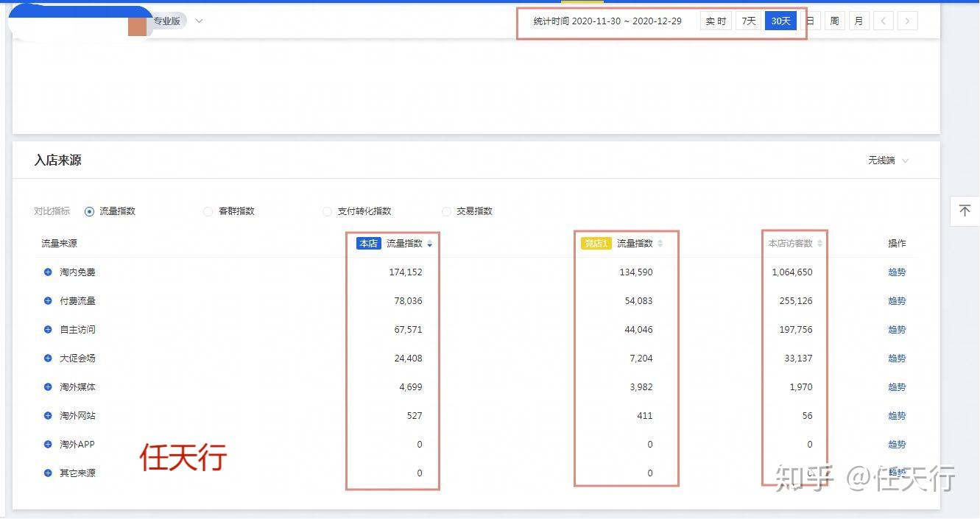This screenshot has height=519, width=980.
Task: Open 趋势 link for 自主访问
Action: point(897,330)
